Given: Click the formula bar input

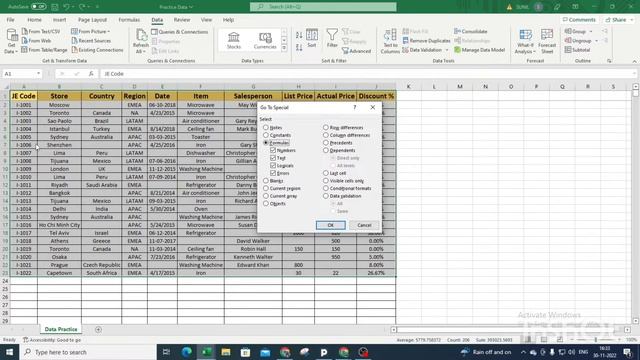Looking at the screenshot, I should [x=367, y=74].
